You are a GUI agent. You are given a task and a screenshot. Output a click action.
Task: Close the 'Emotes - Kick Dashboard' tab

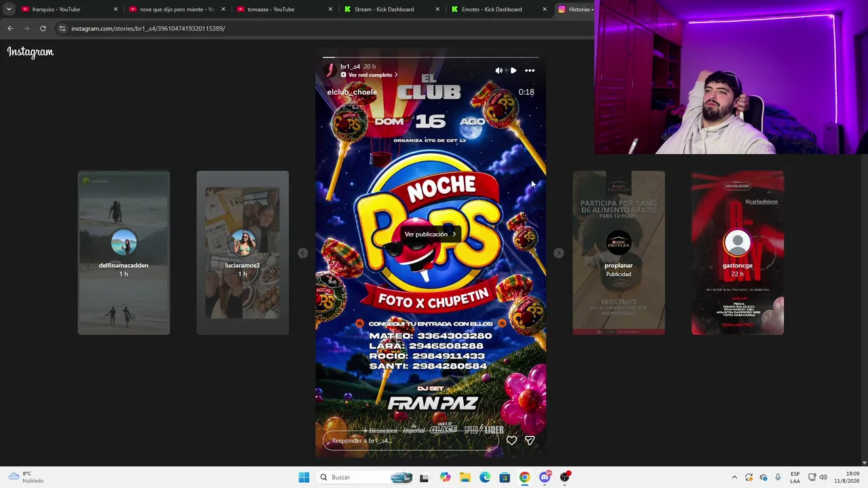pos(545,9)
